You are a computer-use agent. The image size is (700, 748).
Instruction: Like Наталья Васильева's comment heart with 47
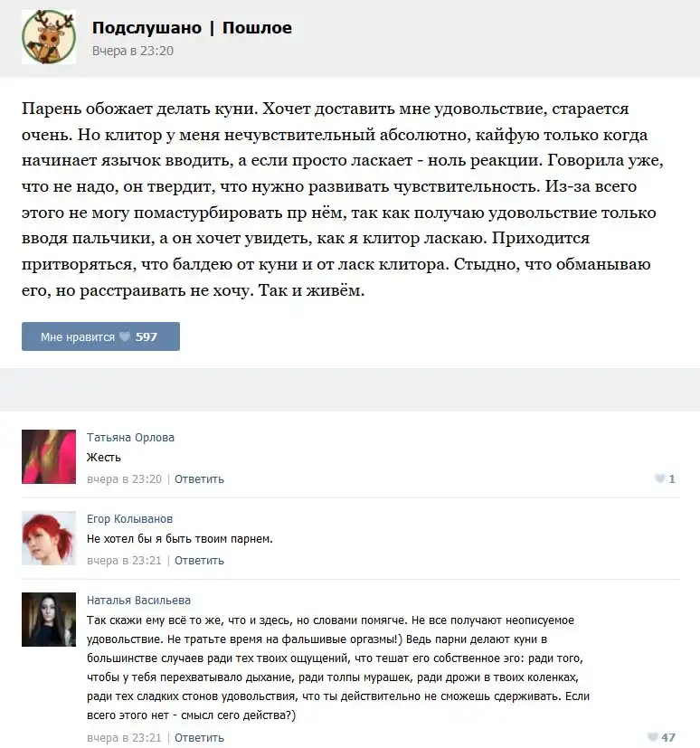652,737
